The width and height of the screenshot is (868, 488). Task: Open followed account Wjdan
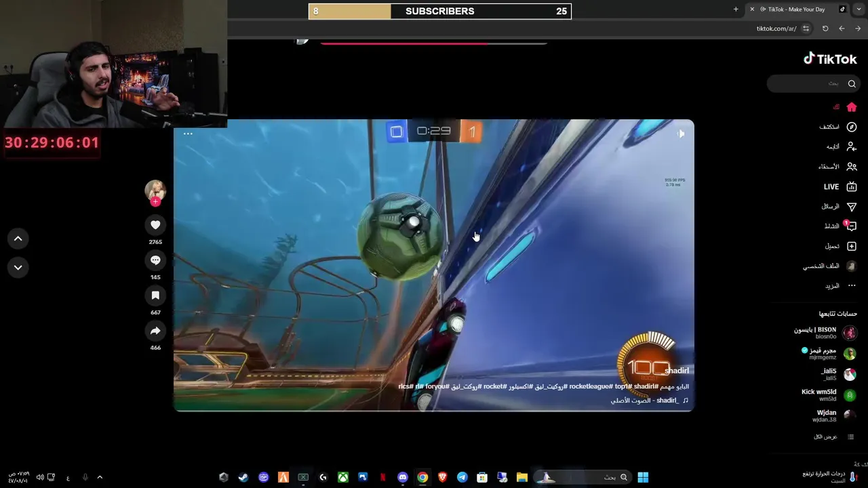coord(834,416)
